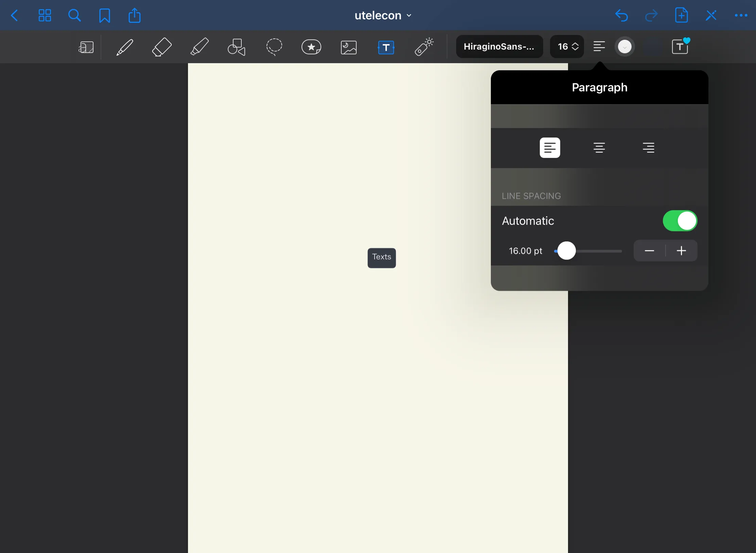Select the Highlighter tool
The width and height of the screenshot is (756, 553).
tap(199, 47)
